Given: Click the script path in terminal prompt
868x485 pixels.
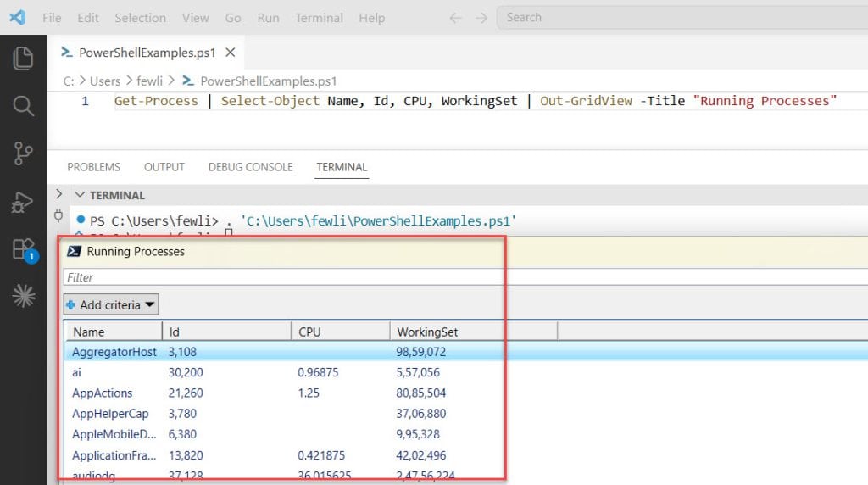Looking at the screenshot, I should tap(378, 221).
